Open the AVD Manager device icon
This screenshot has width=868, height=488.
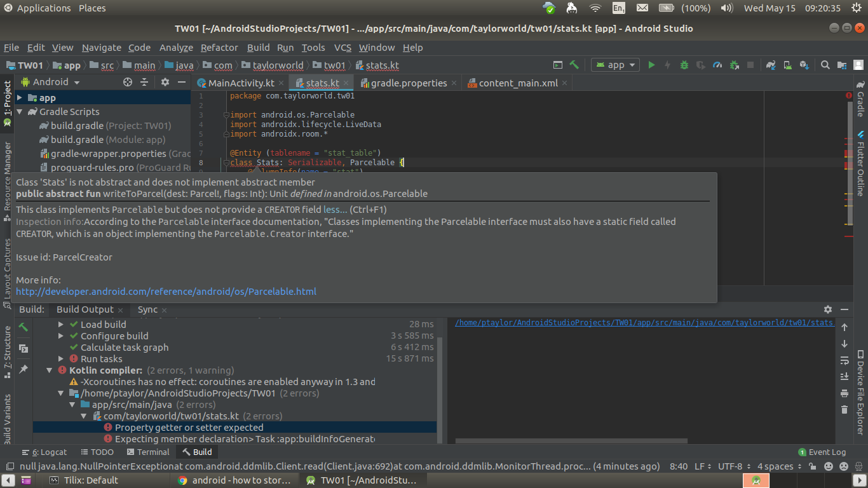coord(787,65)
